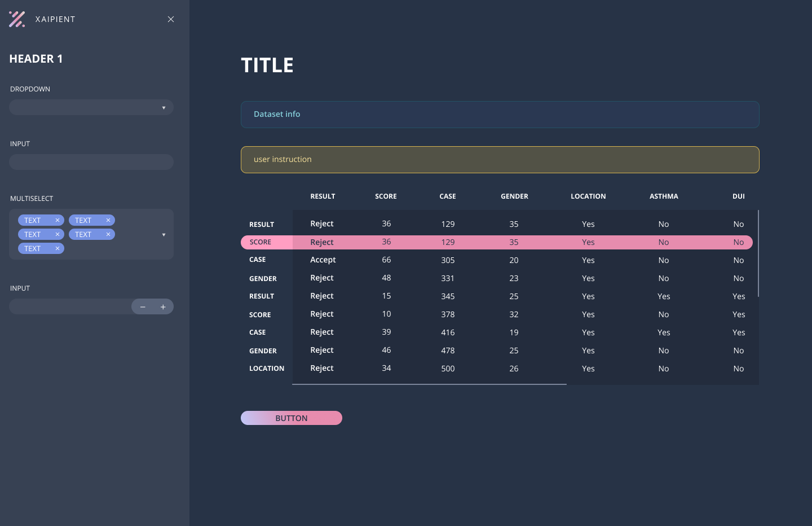Remove the top-right TEXT tag from multiselect
Viewport: 812px width, 526px height.
(108, 220)
